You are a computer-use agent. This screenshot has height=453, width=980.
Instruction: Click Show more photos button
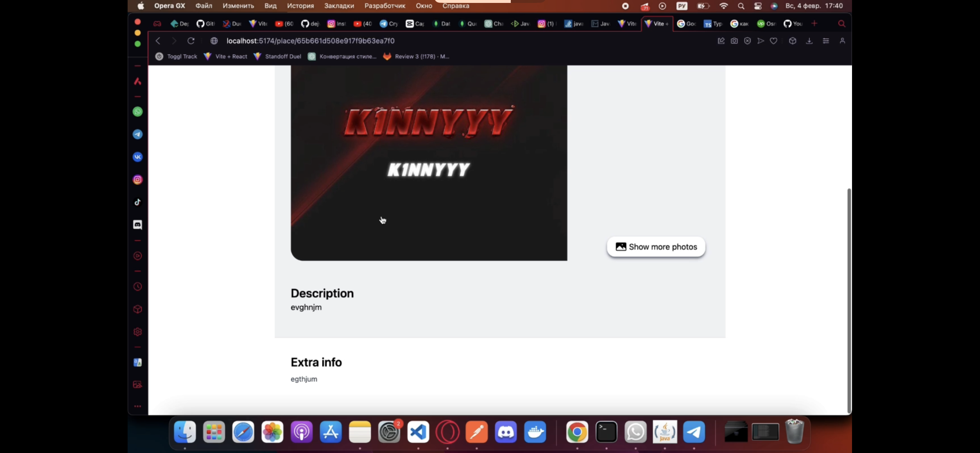click(x=656, y=247)
